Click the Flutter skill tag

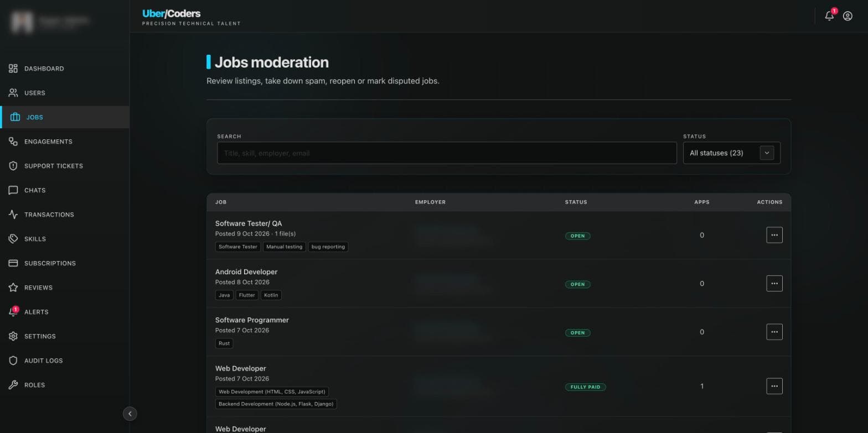247,295
